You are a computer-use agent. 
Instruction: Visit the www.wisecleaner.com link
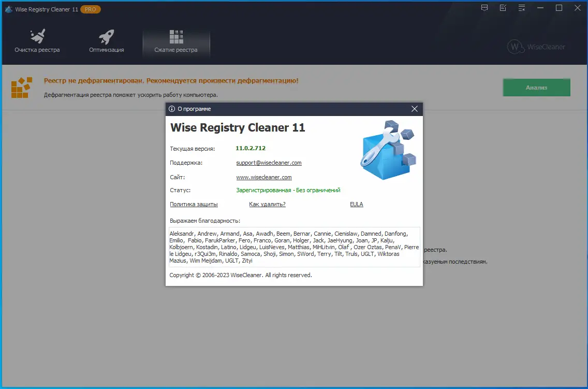click(x=264, y=177)
